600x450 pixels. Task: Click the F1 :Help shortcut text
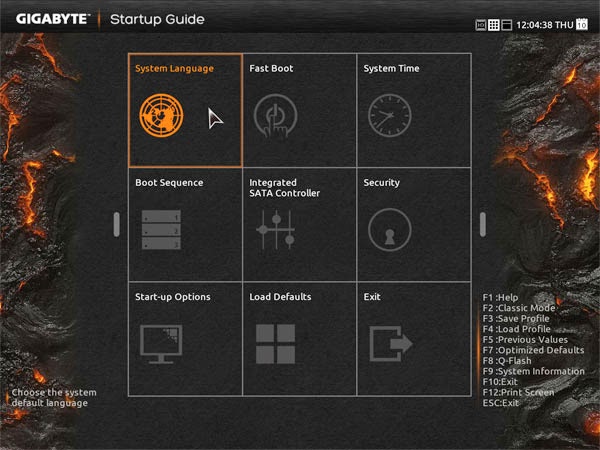pyautogui.click(x=500, y=297)
